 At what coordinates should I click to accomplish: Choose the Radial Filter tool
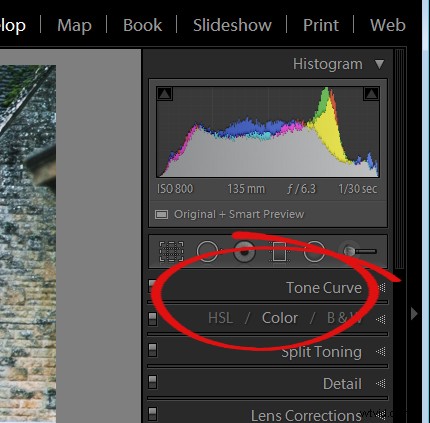click(x=314, y=251)
